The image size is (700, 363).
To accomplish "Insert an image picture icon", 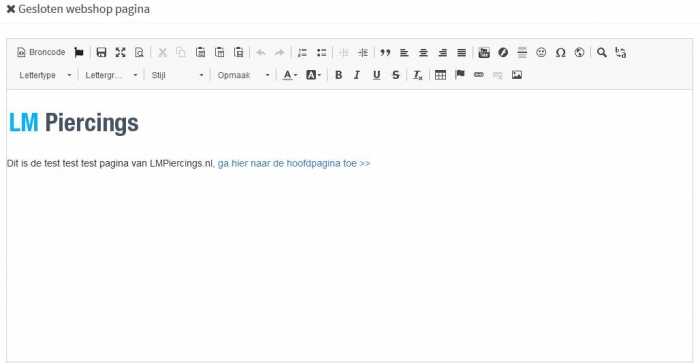I will [517, 75].
